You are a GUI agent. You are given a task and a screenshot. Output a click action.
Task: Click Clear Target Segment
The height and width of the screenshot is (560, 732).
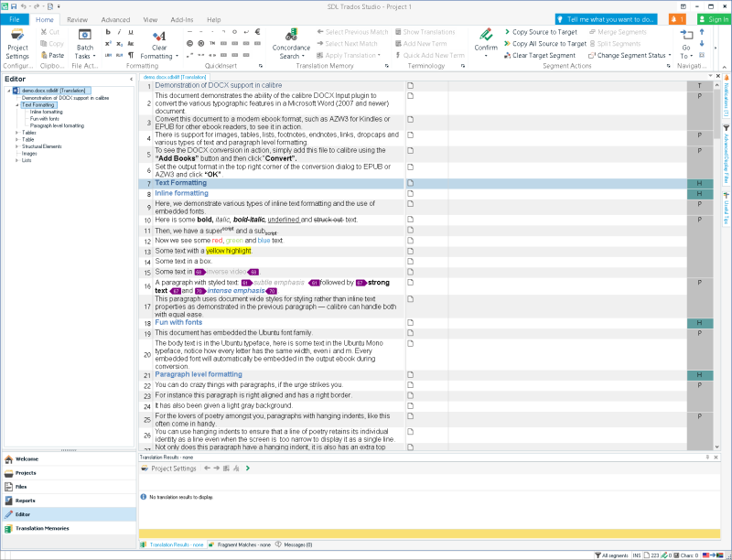point(540,55)
